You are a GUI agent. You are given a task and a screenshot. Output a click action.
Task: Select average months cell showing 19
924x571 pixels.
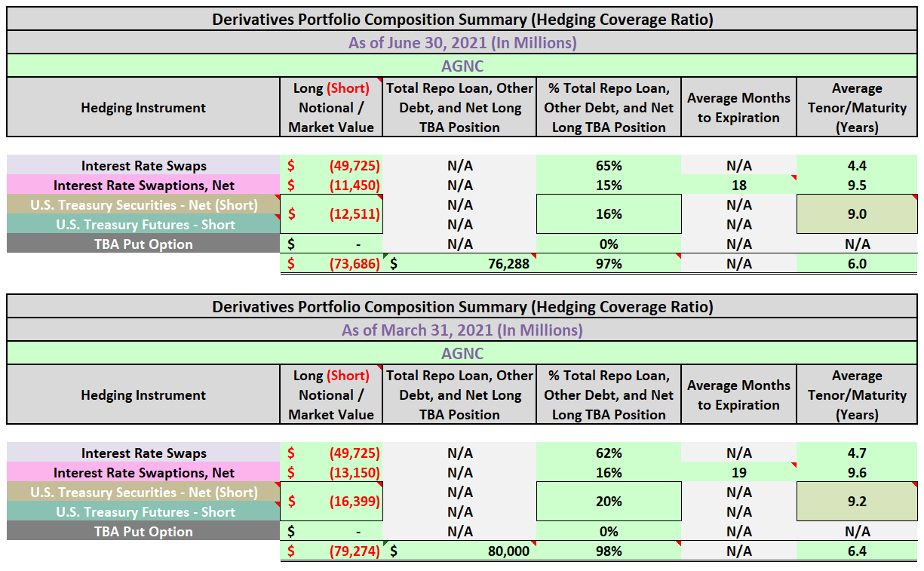pyautogui.click(x=739, y=473)
